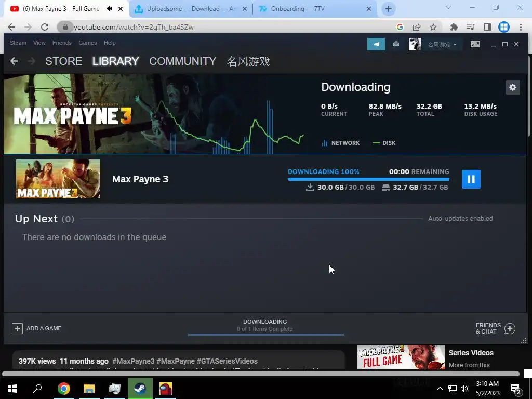Screen dimensions: 532x399
Task: Go forward in Steam navigation
Action: [x=31, y=61]
